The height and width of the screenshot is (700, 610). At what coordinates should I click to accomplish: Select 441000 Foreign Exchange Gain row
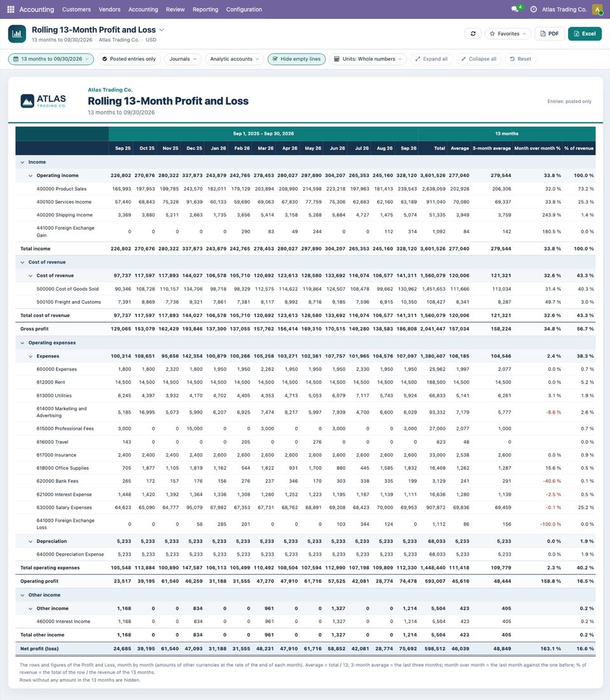pyautogui.click(x=305, y=232)
